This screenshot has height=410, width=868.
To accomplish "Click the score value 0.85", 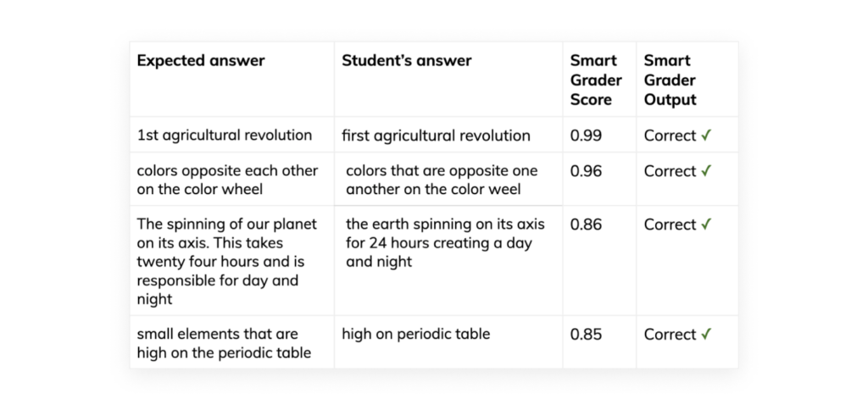I will pos(586,335).
